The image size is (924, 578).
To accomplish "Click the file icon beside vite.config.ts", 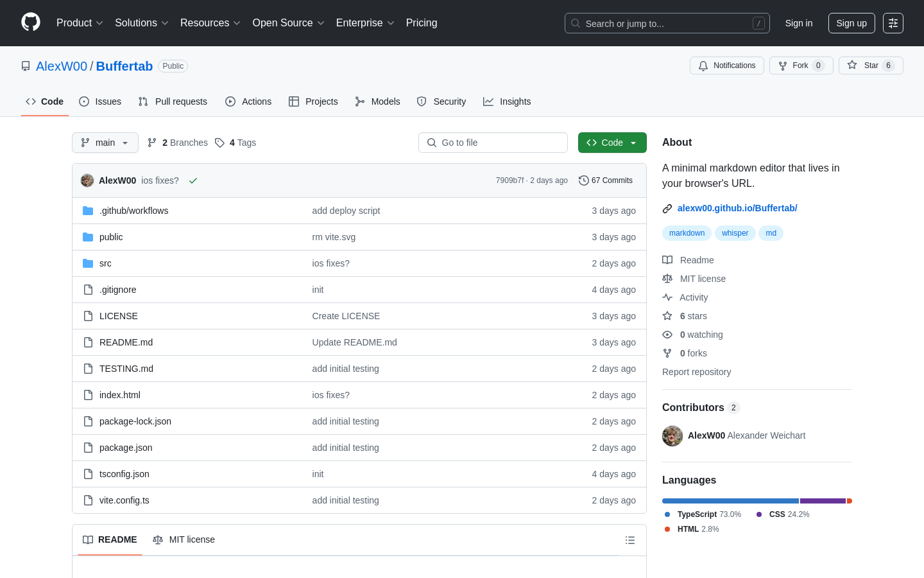I will (x=88, y=500).
